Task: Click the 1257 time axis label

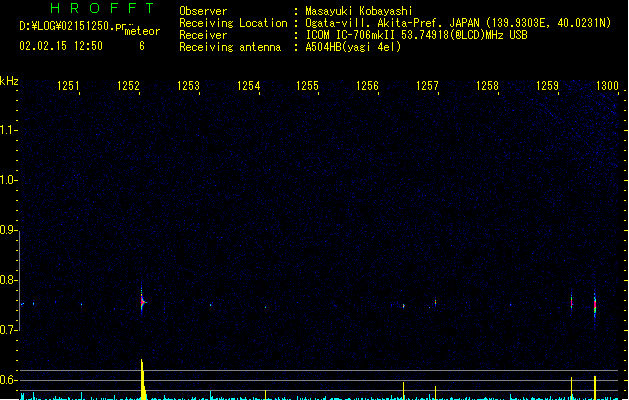Action: (x=427, y=86)
